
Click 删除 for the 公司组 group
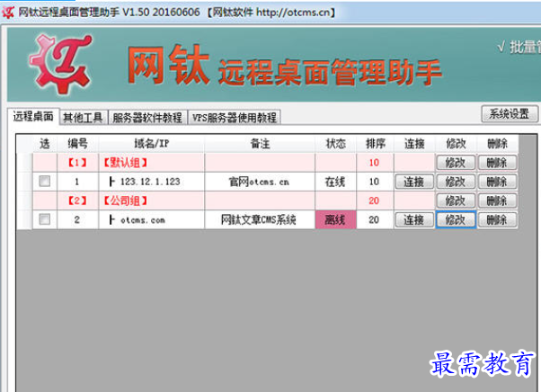[x=498, y=200]
